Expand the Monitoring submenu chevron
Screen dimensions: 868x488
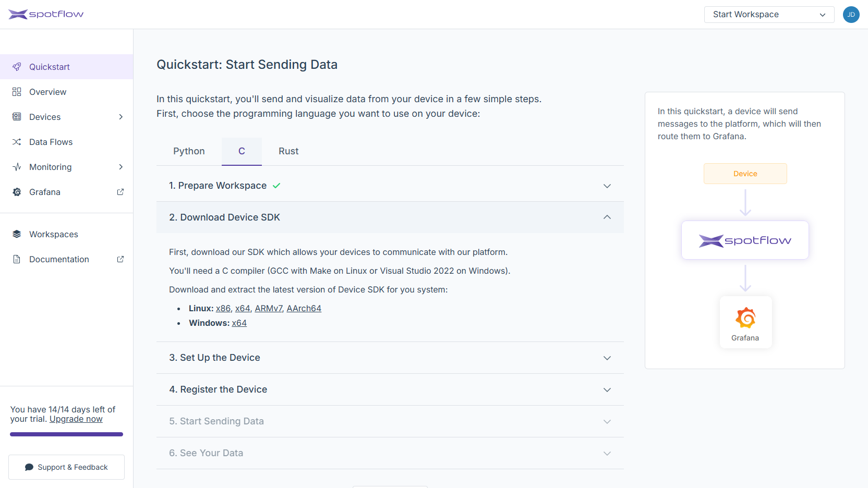pos(120,167)
